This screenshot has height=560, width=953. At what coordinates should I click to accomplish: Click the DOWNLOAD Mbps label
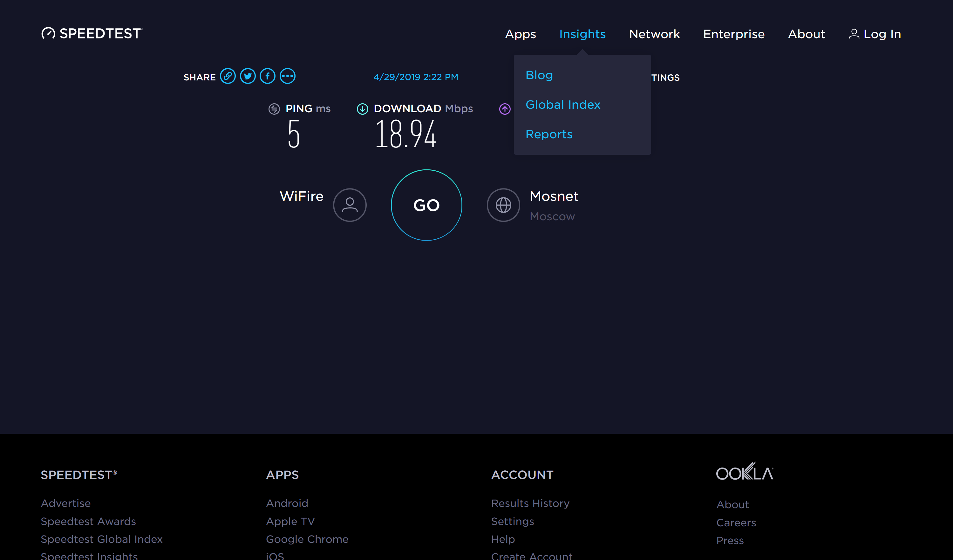pos(423,108)
